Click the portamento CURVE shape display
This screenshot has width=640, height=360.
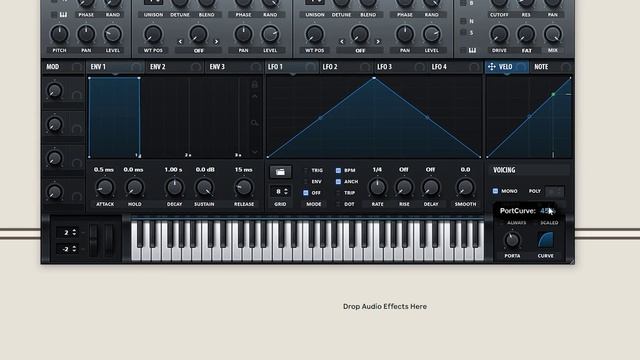click(x=545, y=240)
